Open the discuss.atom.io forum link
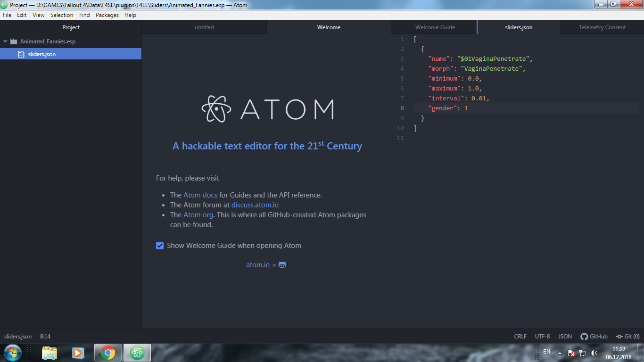Screen dimensions: 644x362 [255, 205]
